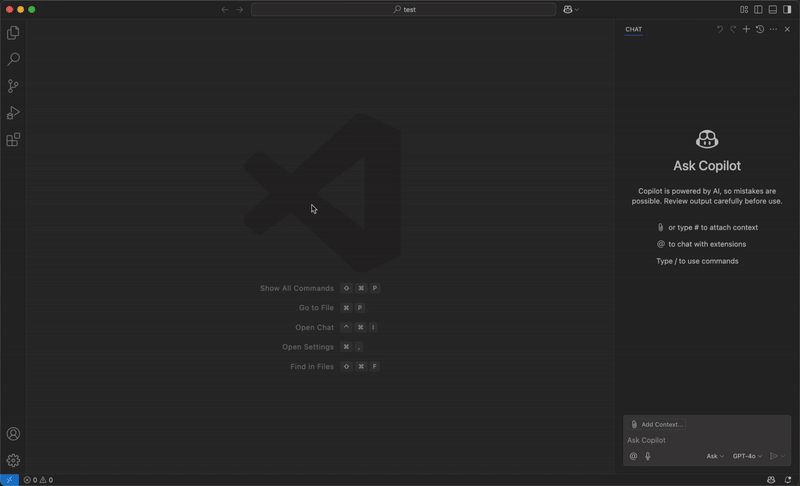Send the chat message
Screen dimensions: 800x486
(773, 456)
